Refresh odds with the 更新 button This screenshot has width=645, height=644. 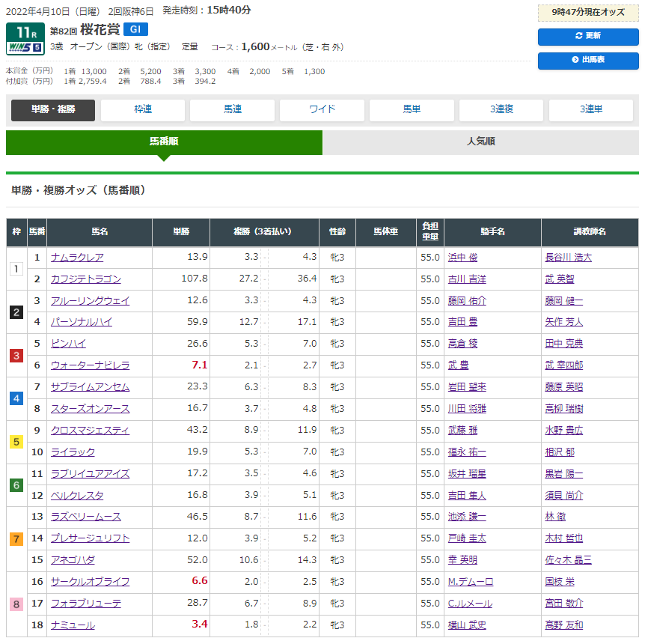588,36
